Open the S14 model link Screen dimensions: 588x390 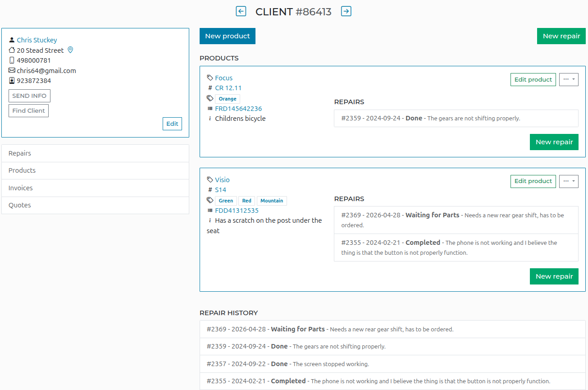pos(221,190)
